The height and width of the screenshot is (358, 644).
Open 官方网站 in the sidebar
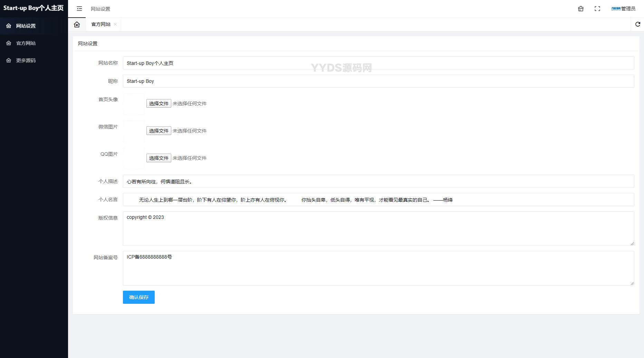[x=26, y=43]
